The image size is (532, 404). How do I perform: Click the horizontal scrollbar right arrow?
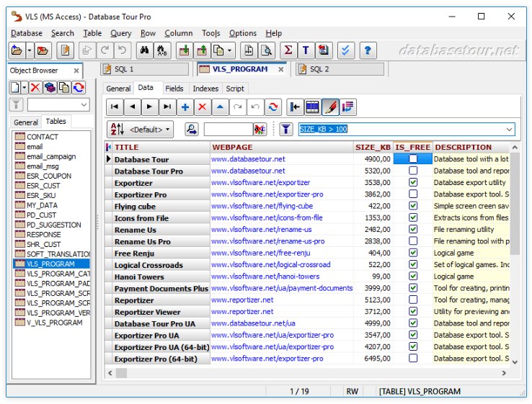[504, 373]
